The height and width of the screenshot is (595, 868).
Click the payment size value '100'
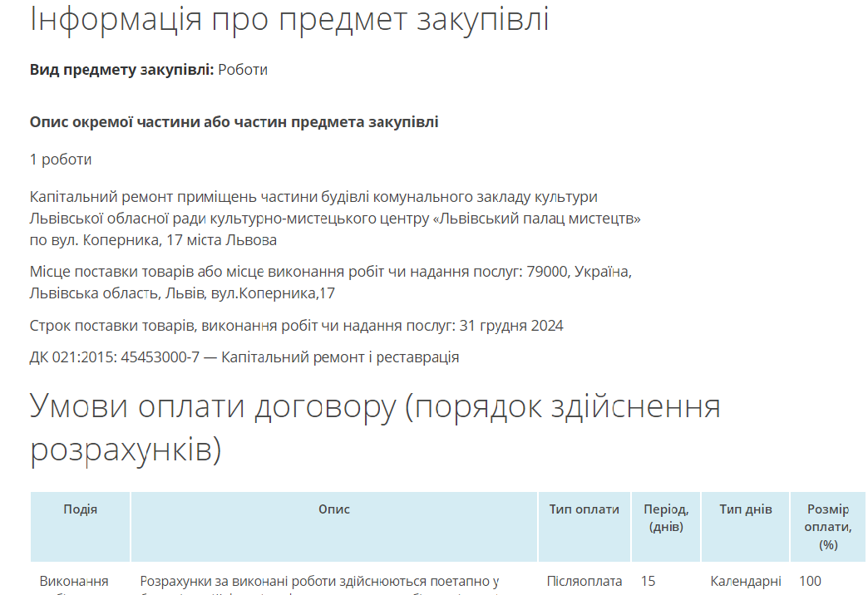(x=810, y=582)
